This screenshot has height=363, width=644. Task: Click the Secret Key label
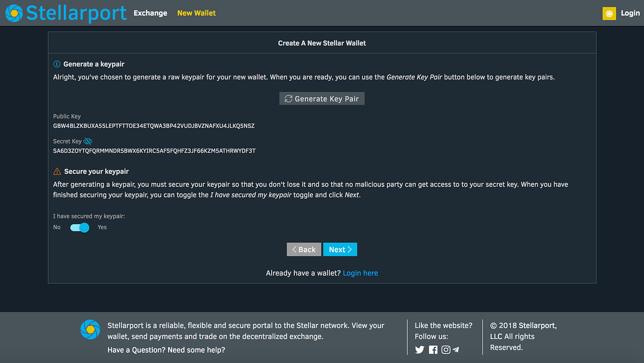point(68,141)
